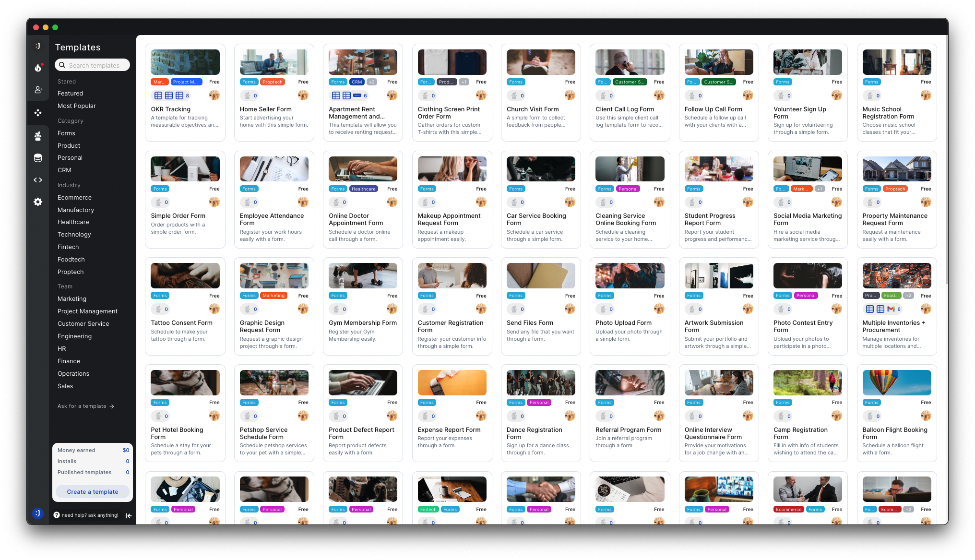The image size is (975, 560).
Task: Click the blue smiley avatar at bottom left
Action: click(x=38, y=513)
